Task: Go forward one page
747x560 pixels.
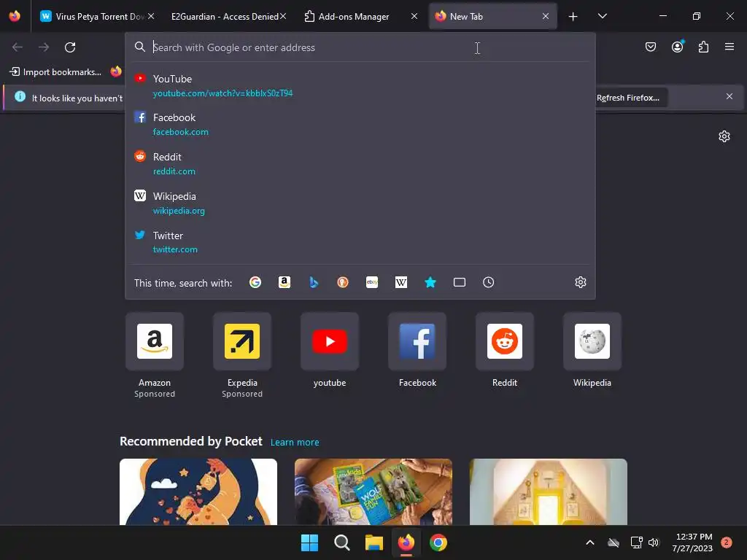Action: pos(44,47)
